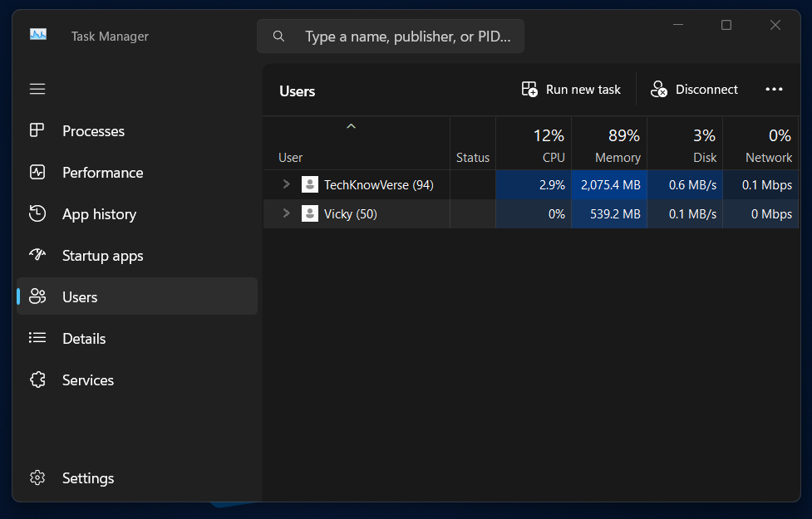Click the Task Manager app icon in title bar
The image size is (812, 519).
click(x=38, y=36)
